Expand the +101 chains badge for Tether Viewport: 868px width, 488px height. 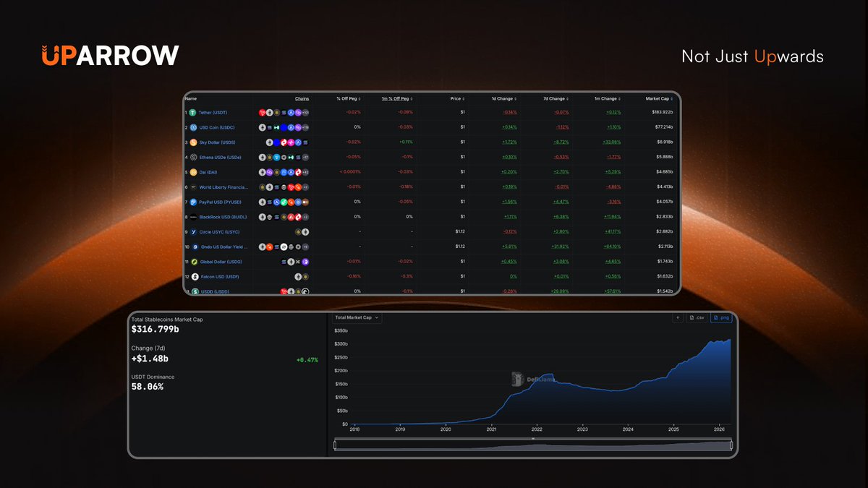[x=305, y=113]
